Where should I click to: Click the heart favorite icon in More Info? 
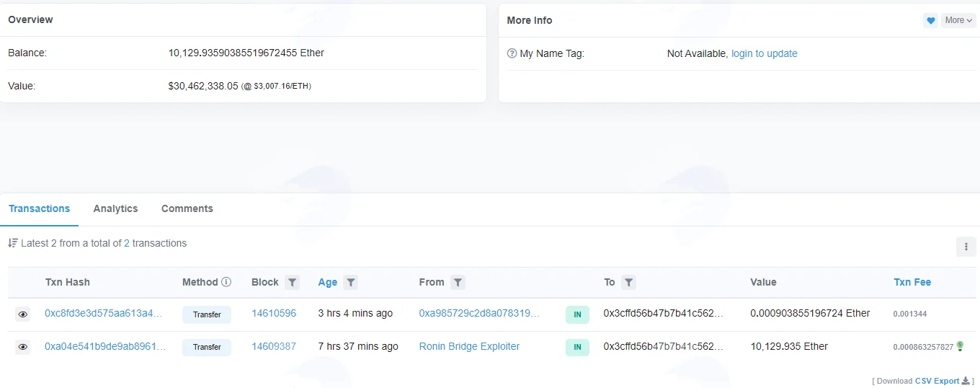930,20
